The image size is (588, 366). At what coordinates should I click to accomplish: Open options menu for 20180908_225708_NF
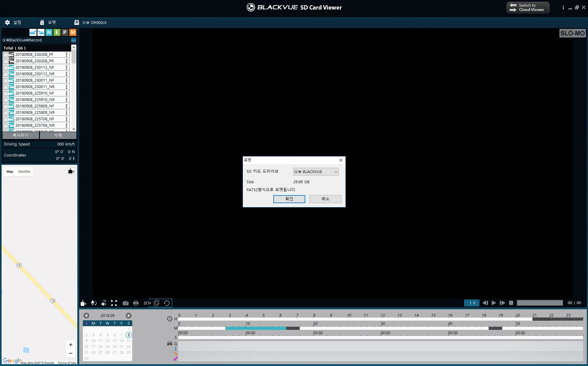coord(67,119)
